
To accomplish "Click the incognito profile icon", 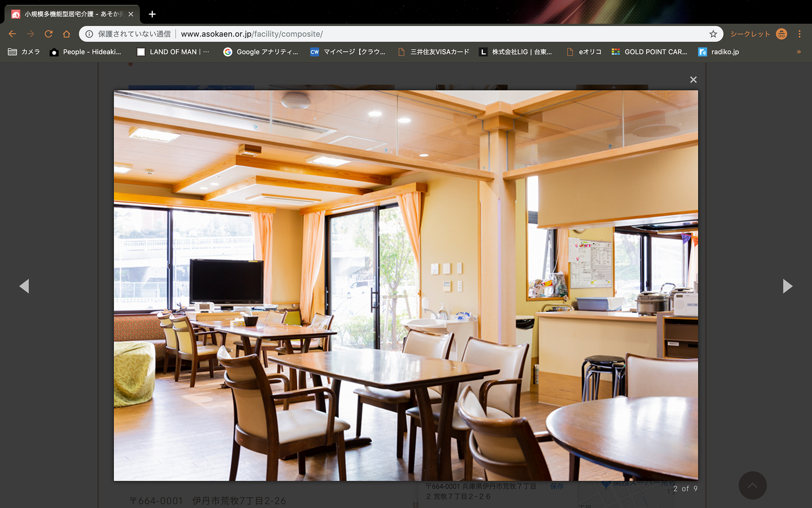I will tap(781, 34).
